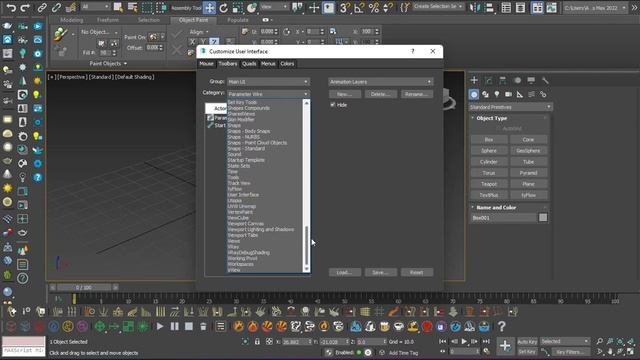Viewport: 640px width, 360px height.
Task: Toggle the 3D Snaps icon
Action: coord(344,7)
